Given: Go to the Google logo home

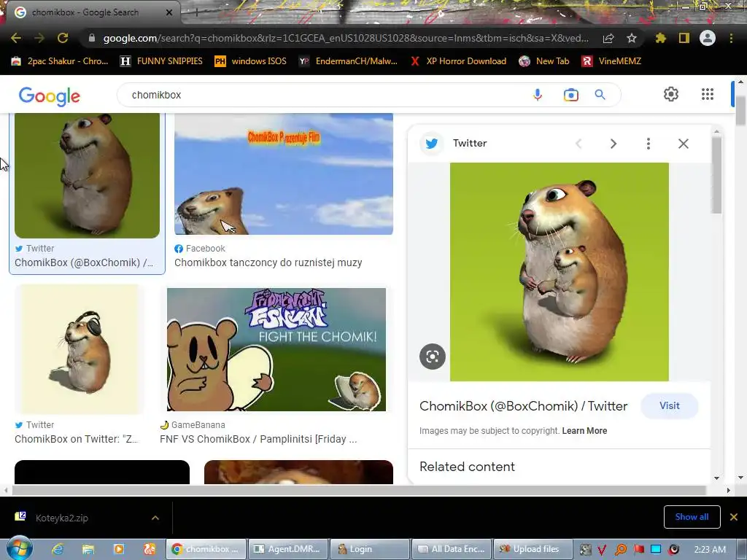Looking at the screenshot, I should point(50,96).
